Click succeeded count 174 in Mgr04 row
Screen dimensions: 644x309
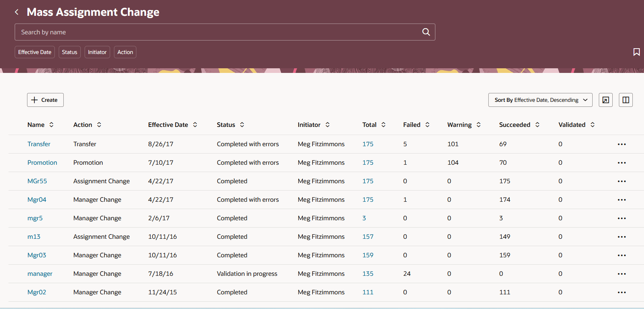click(505, 199)
